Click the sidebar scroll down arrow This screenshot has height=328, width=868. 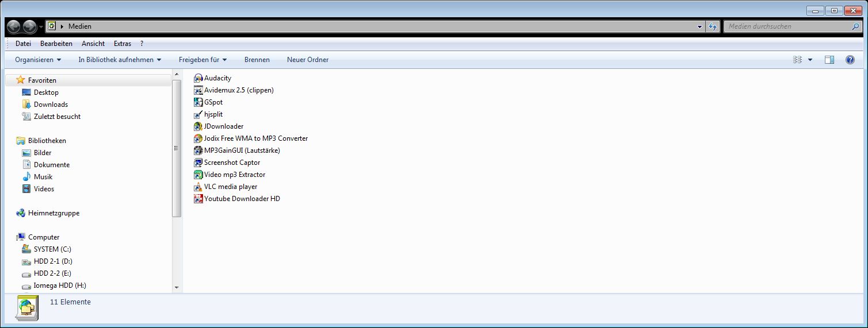177,287
